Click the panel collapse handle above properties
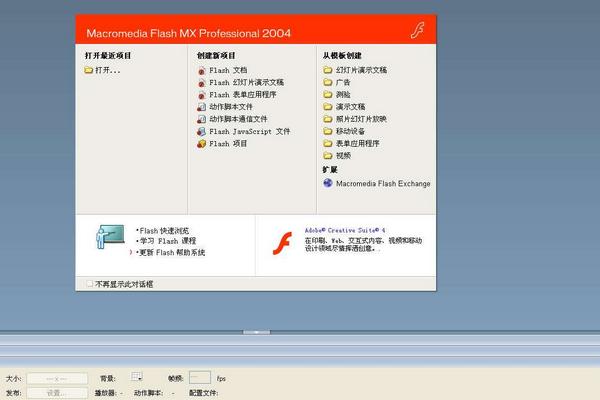This screenshot has width=600, height=400. (256, 332)
